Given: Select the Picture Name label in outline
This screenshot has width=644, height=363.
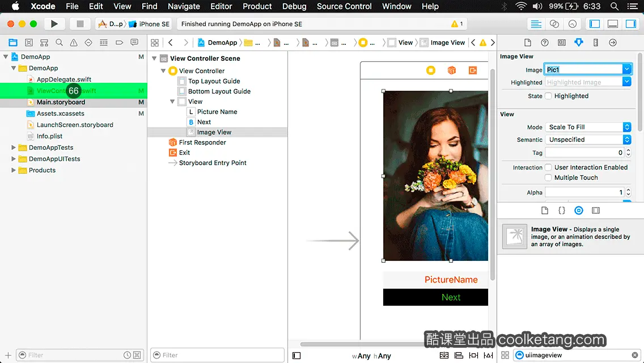Looking at the screenshot, I should click(x=217, y=112).
